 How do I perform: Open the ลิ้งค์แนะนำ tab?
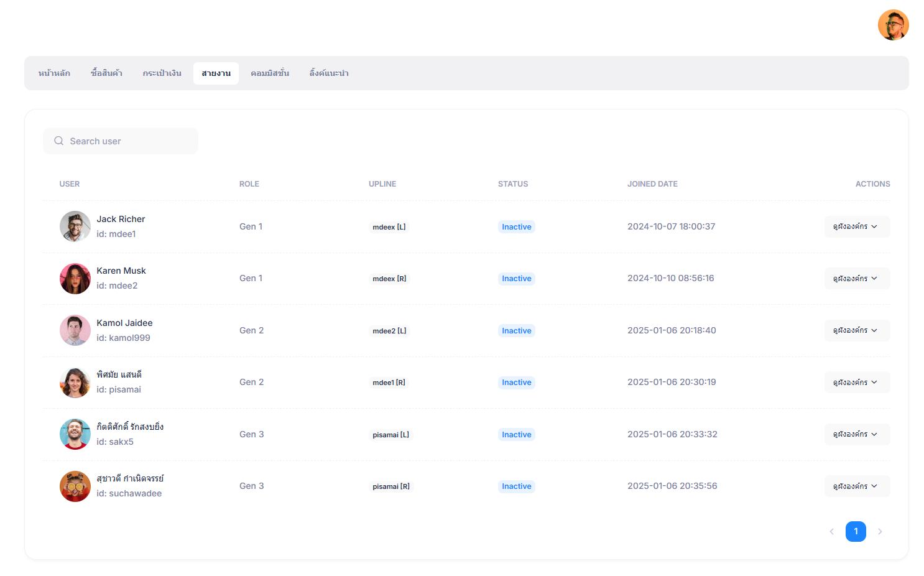(329, 73)
